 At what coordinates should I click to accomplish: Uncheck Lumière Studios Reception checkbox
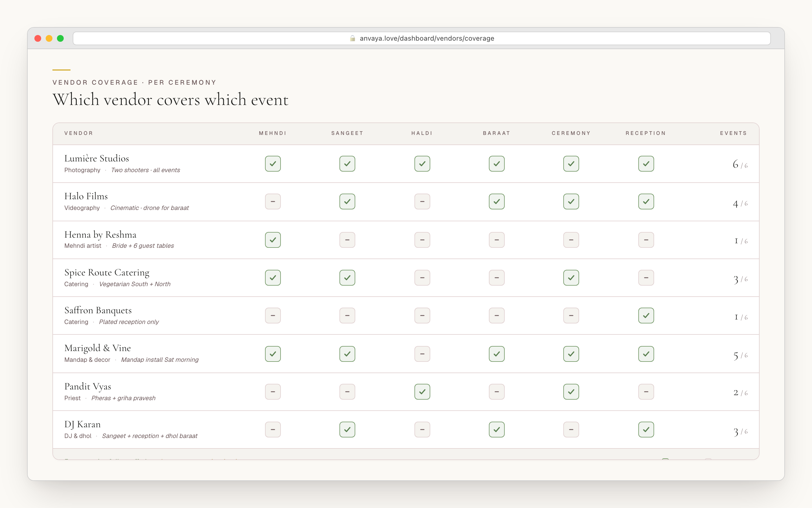(x=646, y=164)
